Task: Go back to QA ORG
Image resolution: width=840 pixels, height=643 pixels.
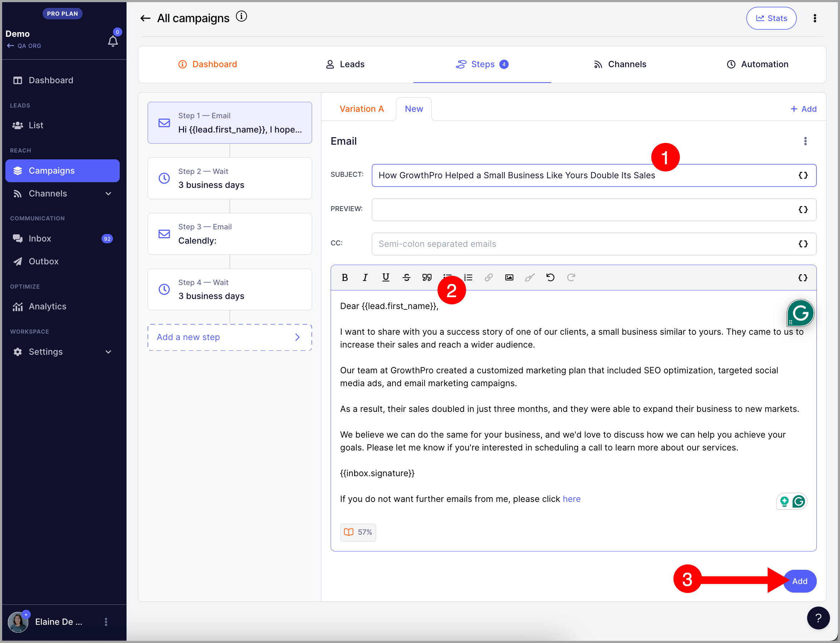Action: click(24, 46)
